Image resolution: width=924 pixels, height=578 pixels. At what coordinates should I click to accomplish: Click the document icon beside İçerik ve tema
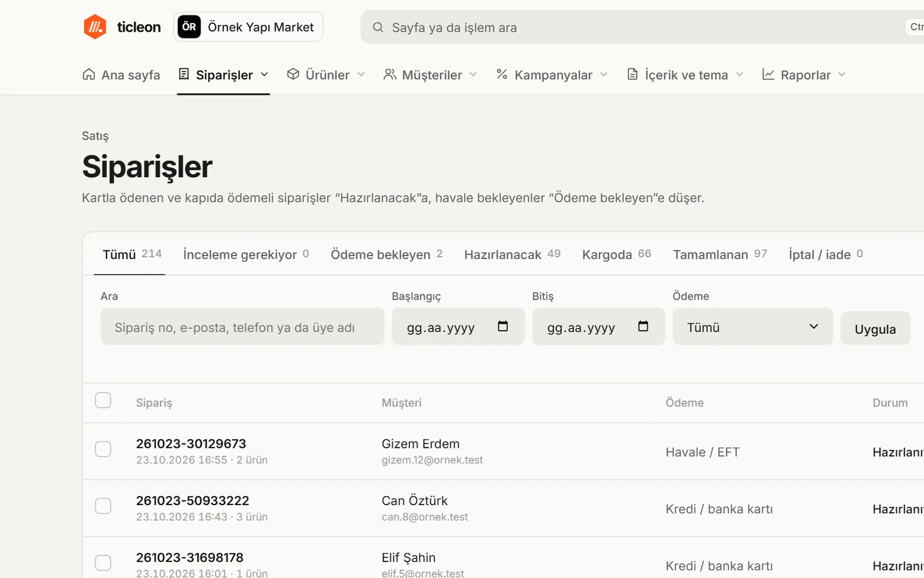pyautogui.click(x=633, y=75)
